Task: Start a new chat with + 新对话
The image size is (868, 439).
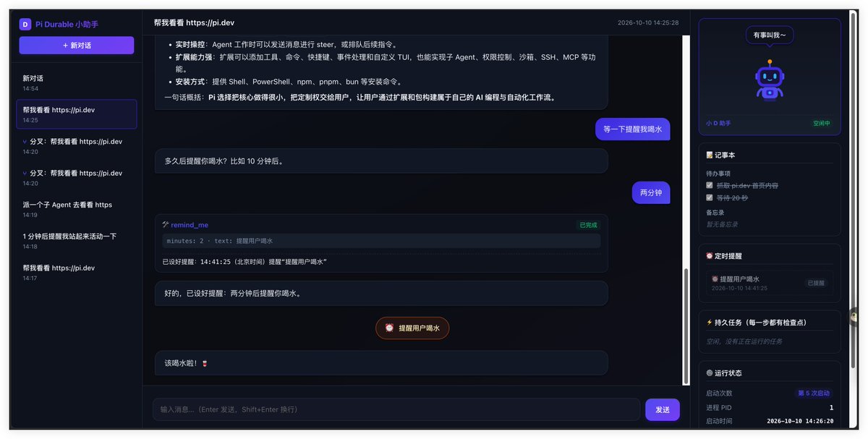Action: coord(77,45)
